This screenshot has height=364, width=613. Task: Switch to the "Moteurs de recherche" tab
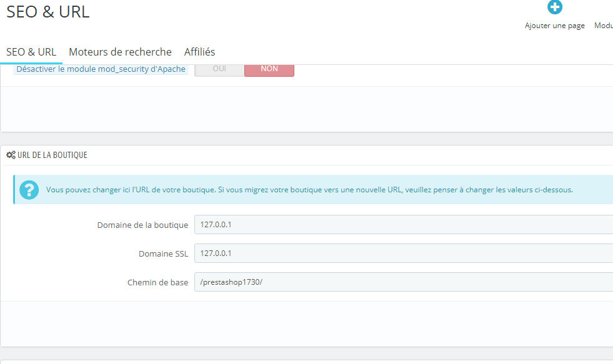tap(120, 52)
